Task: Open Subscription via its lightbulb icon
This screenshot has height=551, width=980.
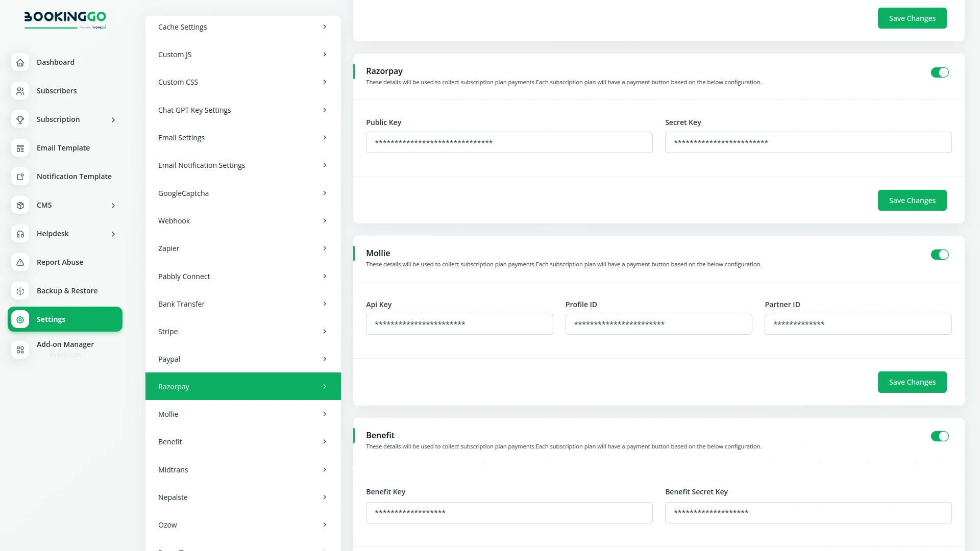Action: click(20, 119)
